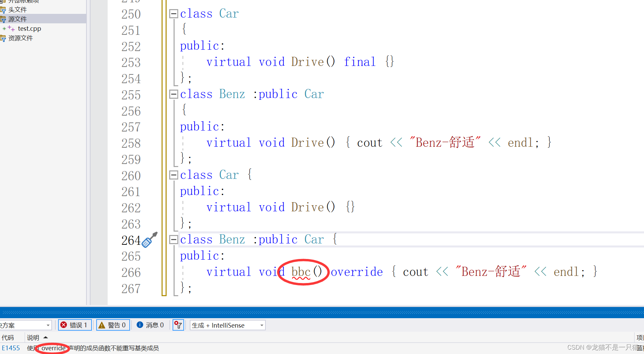Click the endl identifier on line 266
The width and height of the screenshot is (644, 354).
pos(566,272)
